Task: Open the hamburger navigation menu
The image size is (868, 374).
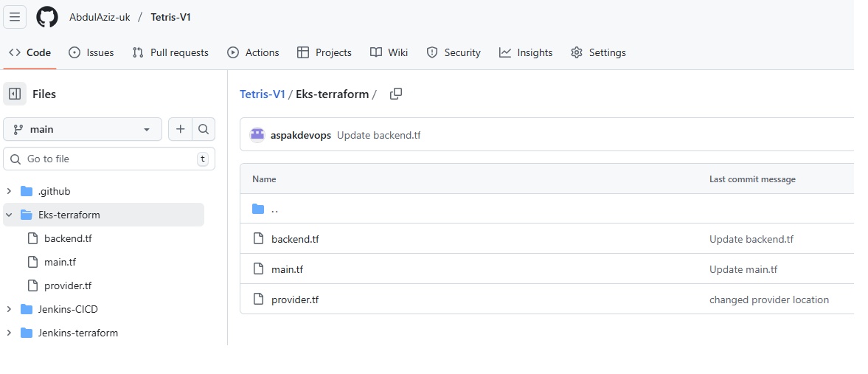Action: [x=15, y=17]
